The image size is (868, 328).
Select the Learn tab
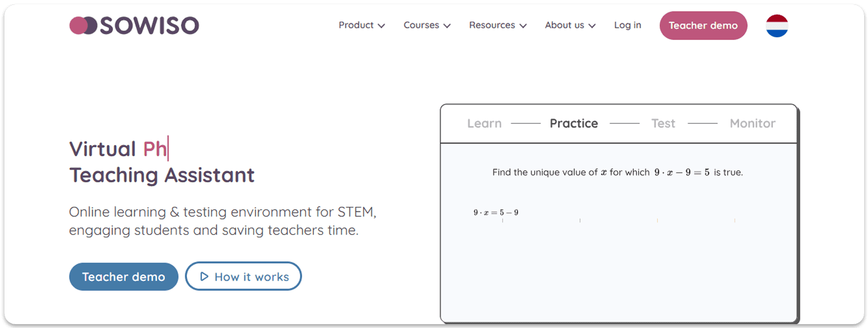click(x=484, y=123)
